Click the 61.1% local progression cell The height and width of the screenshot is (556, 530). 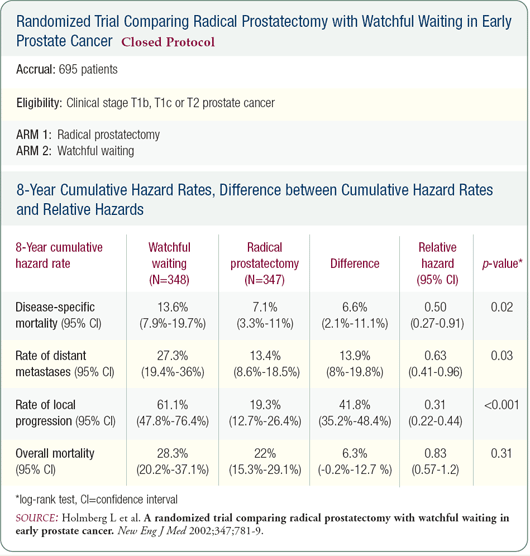(173, 413)
